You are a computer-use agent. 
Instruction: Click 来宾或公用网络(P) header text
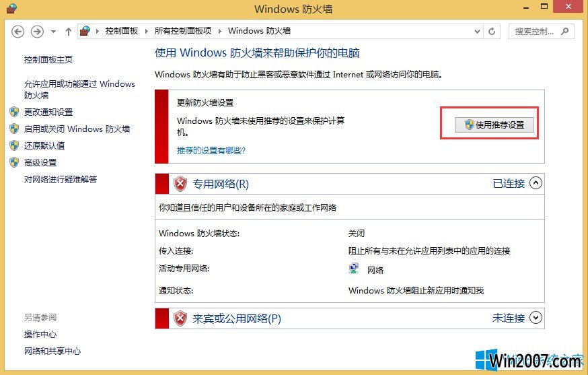click(237, 318)
